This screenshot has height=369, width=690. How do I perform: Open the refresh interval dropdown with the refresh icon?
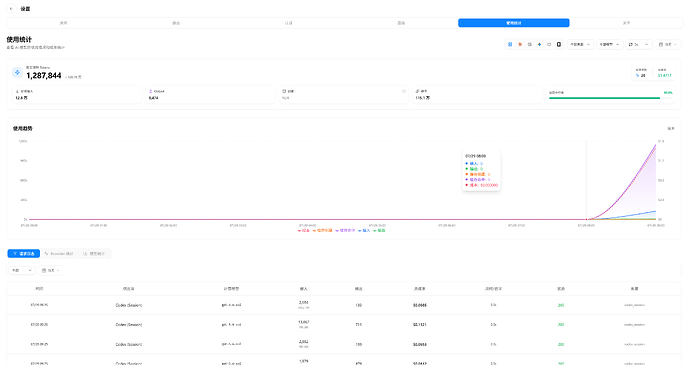pos(639,44)
